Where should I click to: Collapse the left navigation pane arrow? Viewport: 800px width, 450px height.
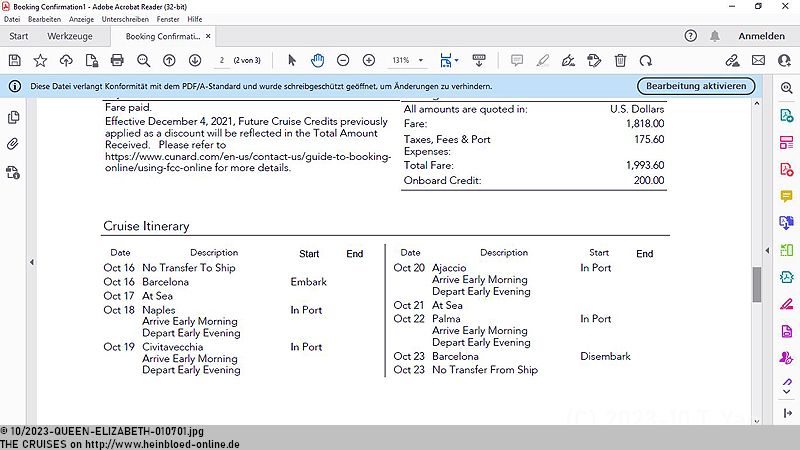[32, 262]
